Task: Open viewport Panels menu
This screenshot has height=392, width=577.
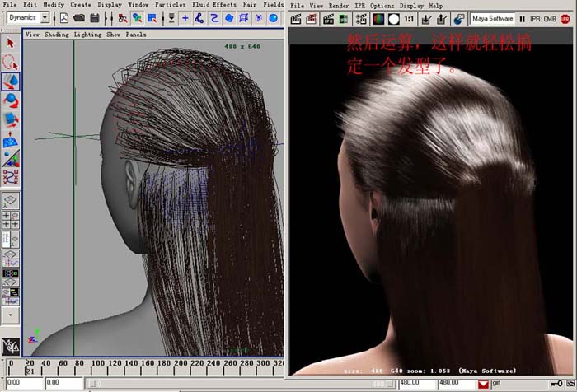Action: click(x=136, y=35)
